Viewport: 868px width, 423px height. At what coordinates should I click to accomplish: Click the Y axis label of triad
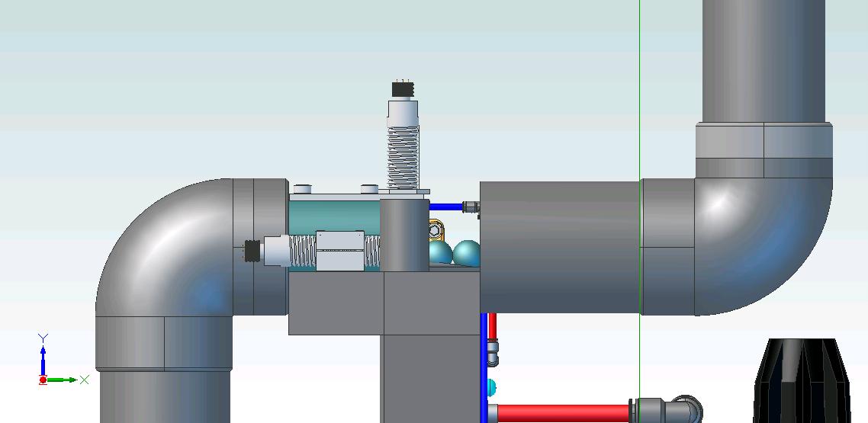coord(43,338)
